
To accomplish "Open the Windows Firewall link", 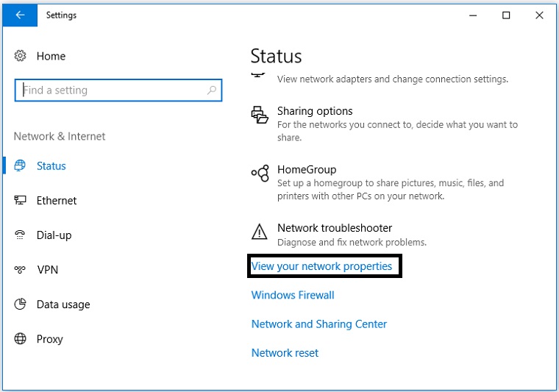I will (293, 295).
